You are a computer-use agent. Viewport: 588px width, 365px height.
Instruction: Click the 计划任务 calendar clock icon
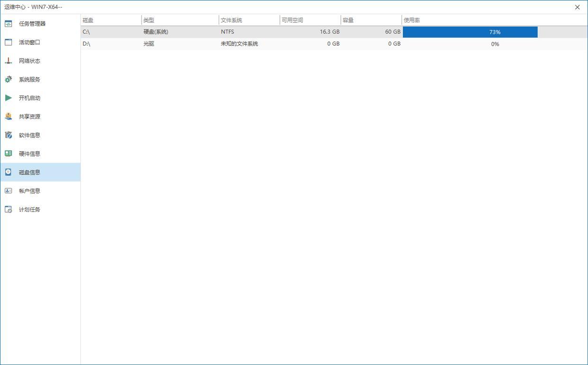8,209
